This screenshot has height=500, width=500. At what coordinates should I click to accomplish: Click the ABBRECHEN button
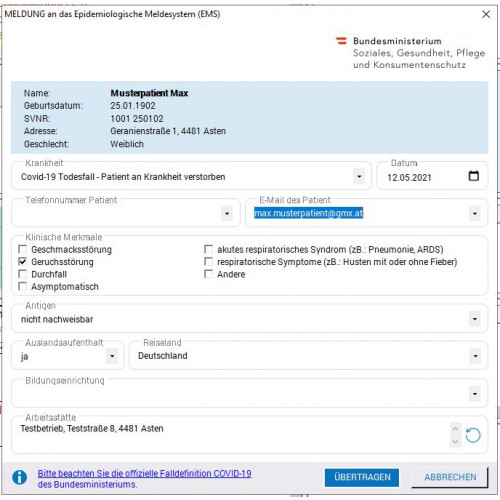tap(450, 477)
